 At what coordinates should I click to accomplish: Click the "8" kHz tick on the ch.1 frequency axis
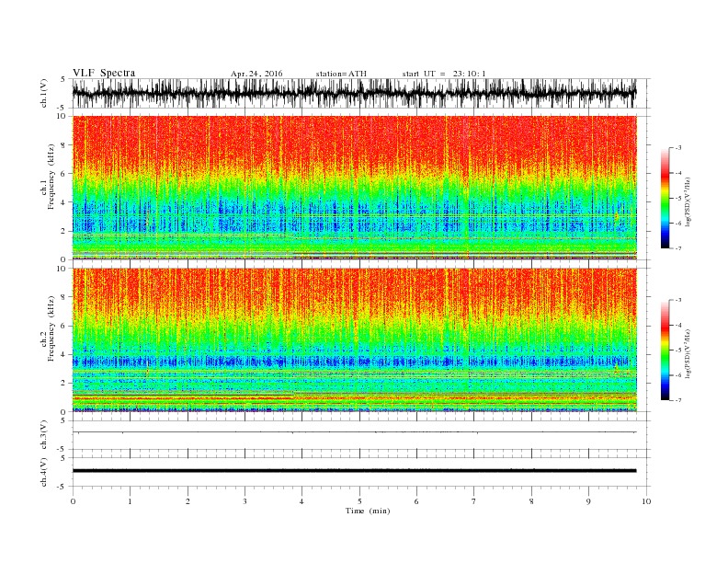pos(64,145)
